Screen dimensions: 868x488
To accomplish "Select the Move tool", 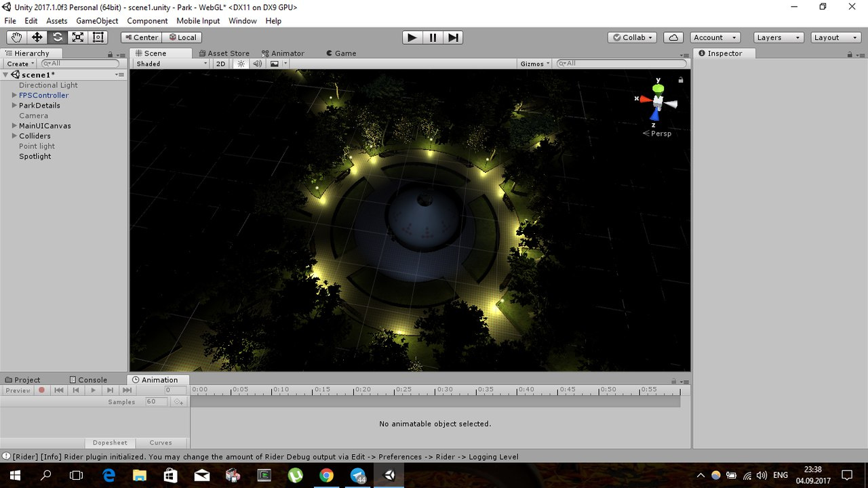I will [37, 37].
